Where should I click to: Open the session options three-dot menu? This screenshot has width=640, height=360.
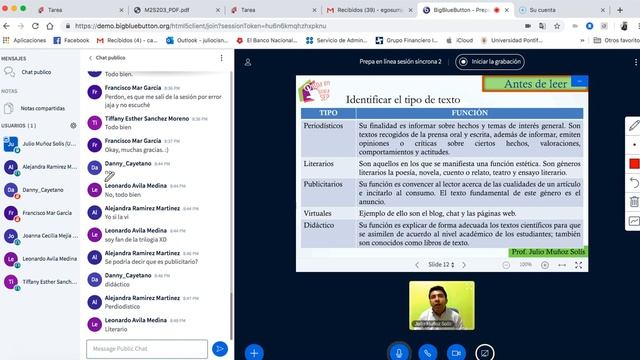pyautogui.click(x=636, y=62)
